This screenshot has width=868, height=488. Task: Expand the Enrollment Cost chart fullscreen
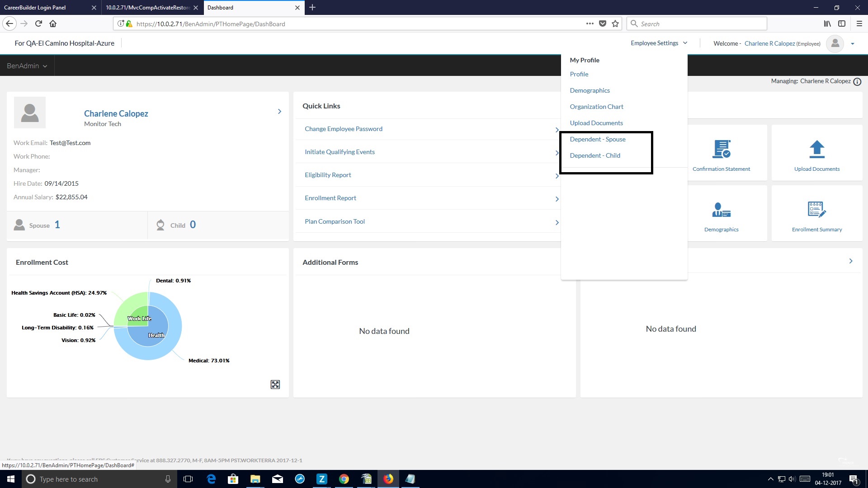pyautogui.click(x=275, y=385)
